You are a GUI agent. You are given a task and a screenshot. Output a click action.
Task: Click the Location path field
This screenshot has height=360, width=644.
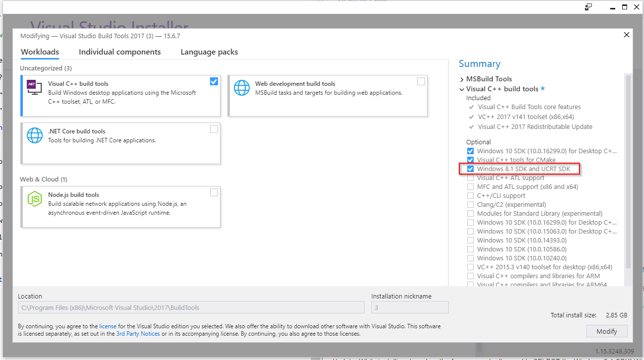click(x=191, y=307)
